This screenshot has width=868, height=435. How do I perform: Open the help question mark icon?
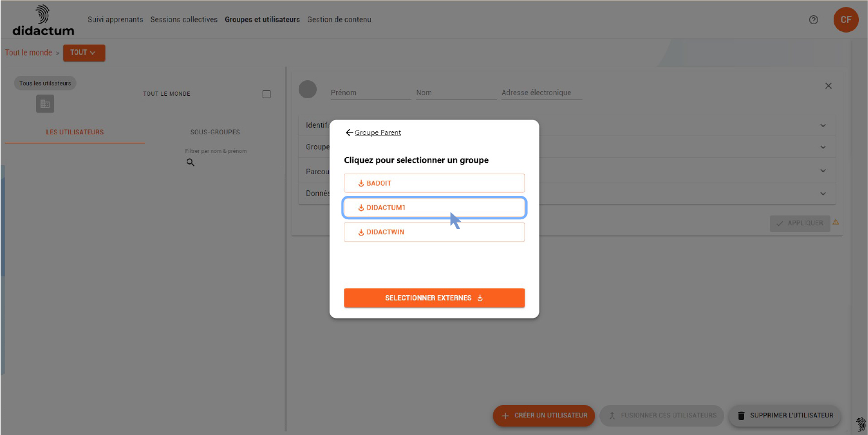[813, 20]
